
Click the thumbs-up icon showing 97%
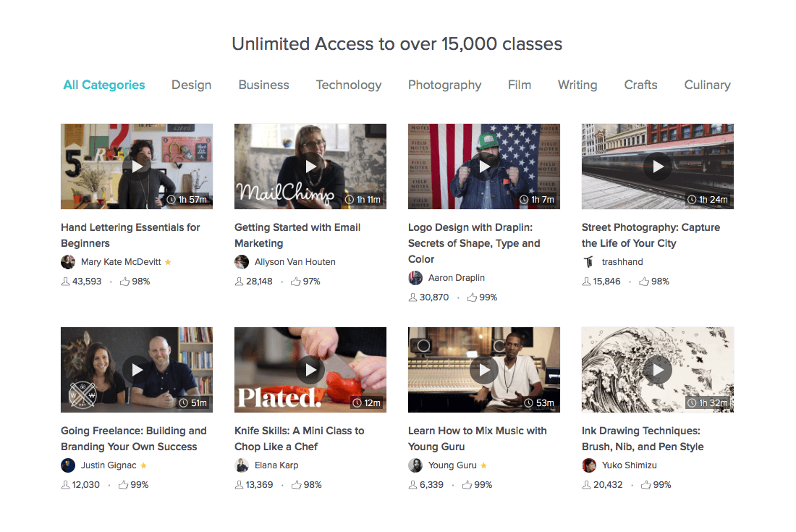point(295,282)
